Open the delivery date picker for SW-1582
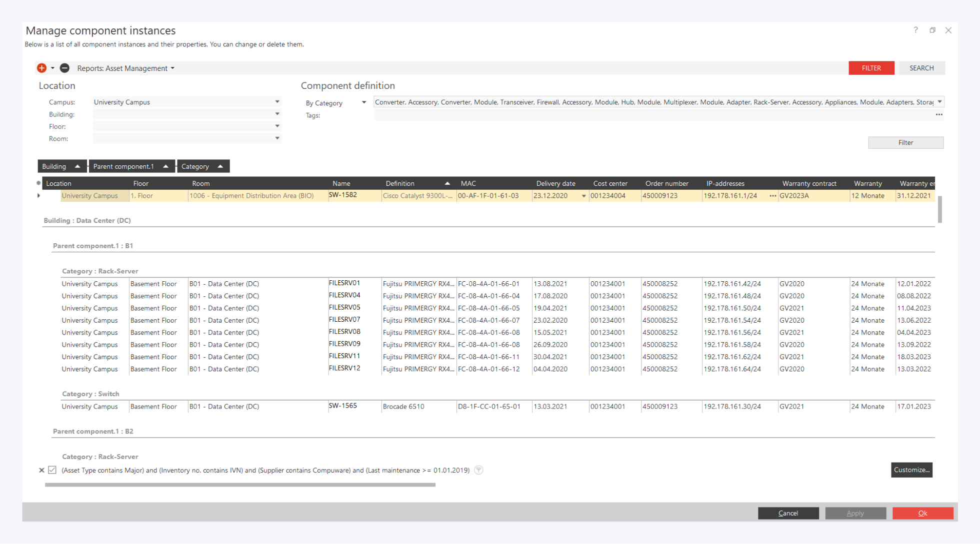 [583, 196]
